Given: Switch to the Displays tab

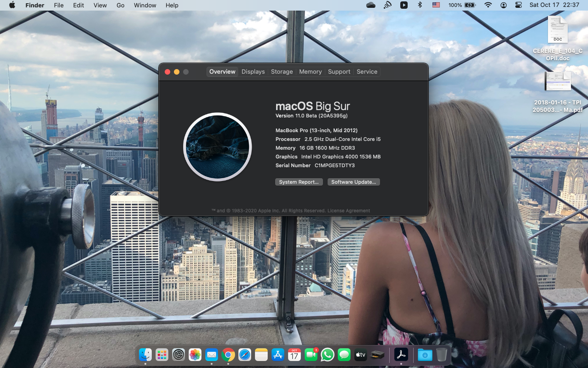Looking at the screenshot, I should click(x=253, y=72).
